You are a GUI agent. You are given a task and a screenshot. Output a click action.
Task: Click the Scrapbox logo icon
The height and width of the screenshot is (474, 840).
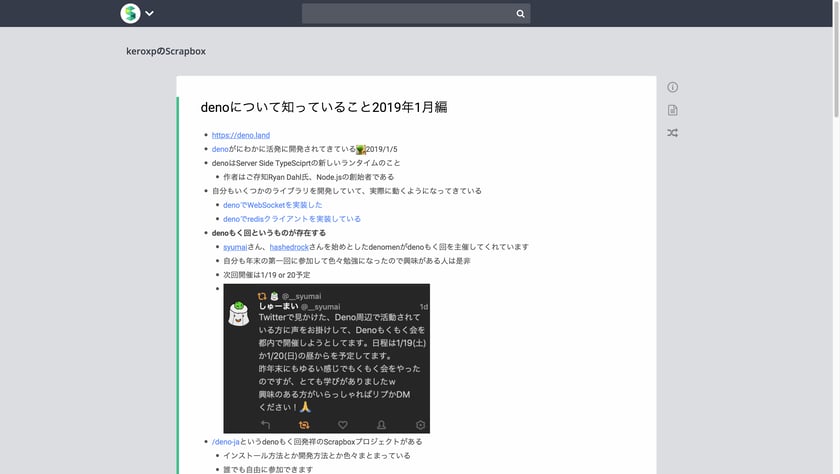[x=130, y=13]
